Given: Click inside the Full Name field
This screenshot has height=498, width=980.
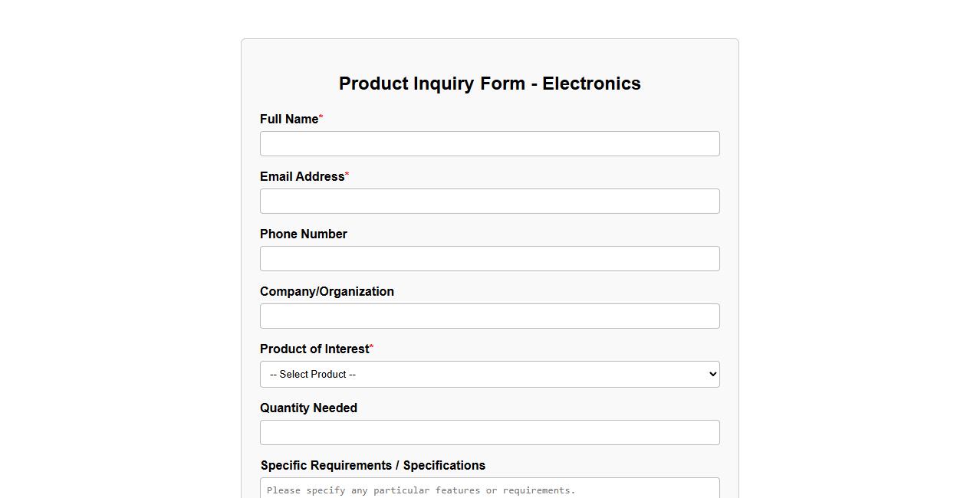Looking at the screenshot, I should [489, 143].
